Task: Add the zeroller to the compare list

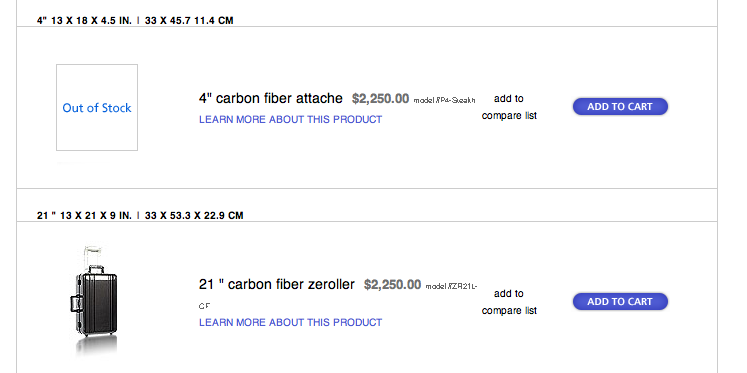Action: pos(509,302)
